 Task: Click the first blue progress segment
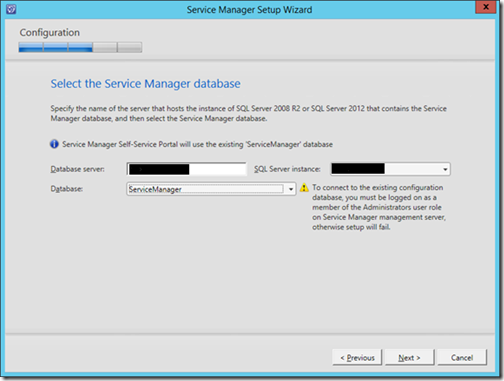click(x=31, y=47)
